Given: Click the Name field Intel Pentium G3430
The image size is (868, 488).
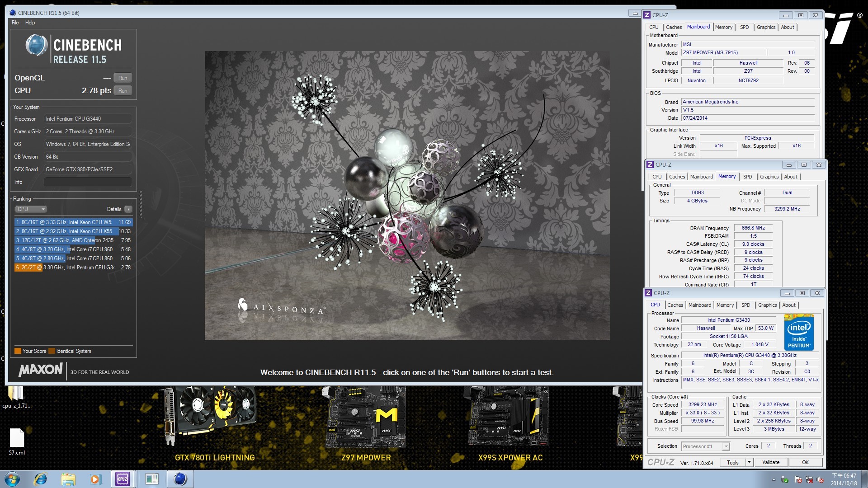Looking at the screenshot, I should (728, 320).
